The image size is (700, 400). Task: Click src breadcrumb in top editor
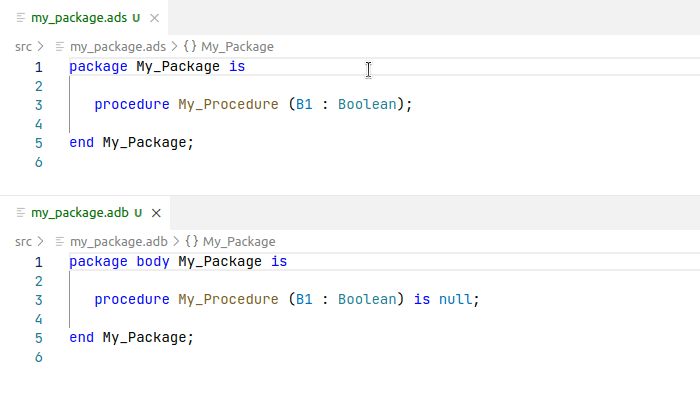click(23, 46)
